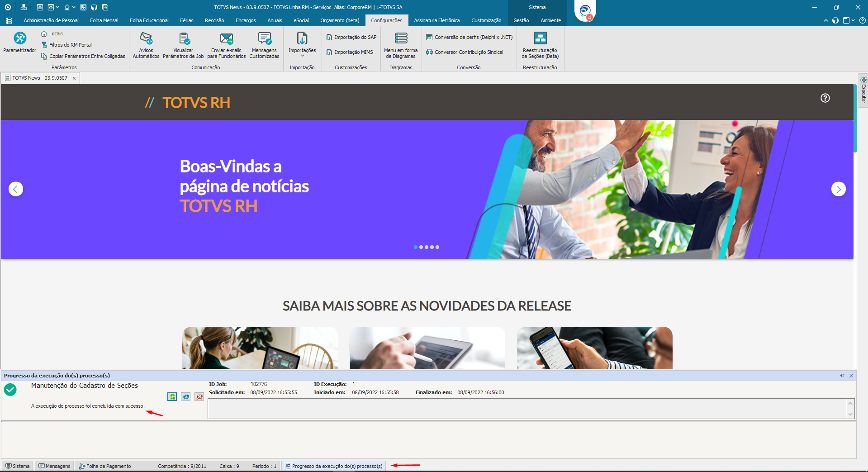
Task: Open the Administração de Pessoal ribbon tab
Action: tap(51, 20)
